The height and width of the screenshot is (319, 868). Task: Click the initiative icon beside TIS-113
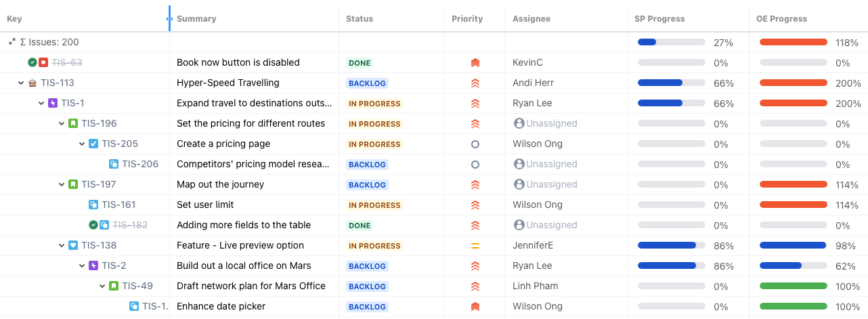coord(32,83)
